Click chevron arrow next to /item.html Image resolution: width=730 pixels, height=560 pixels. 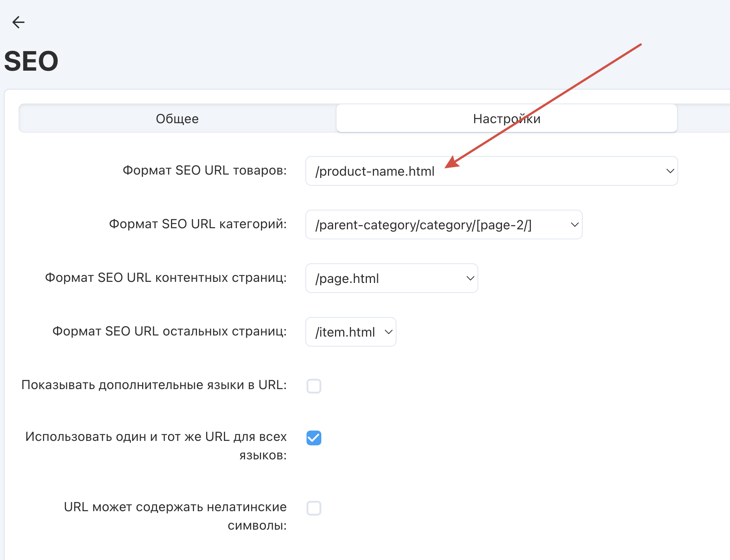pyautogui.click(x=388, y=332)
